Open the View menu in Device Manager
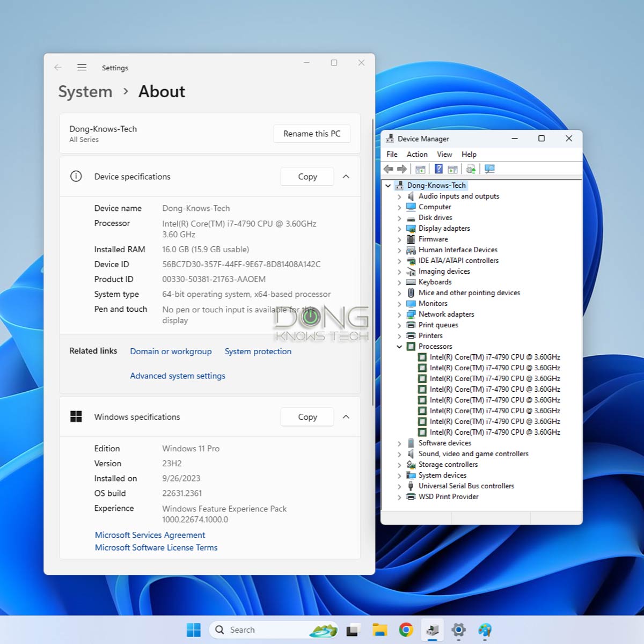644x644 pixels. (x=444, y=155)
